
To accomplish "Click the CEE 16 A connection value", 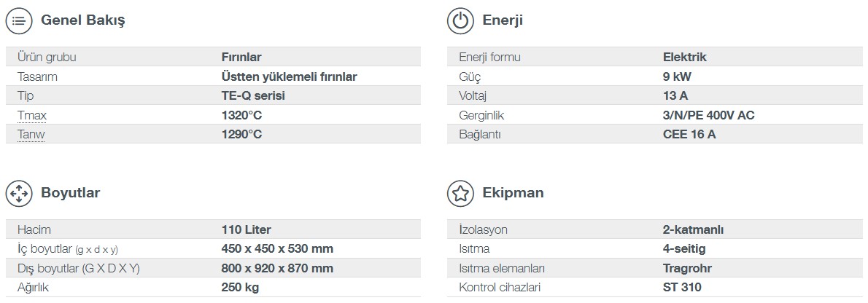I will point(689,134).
